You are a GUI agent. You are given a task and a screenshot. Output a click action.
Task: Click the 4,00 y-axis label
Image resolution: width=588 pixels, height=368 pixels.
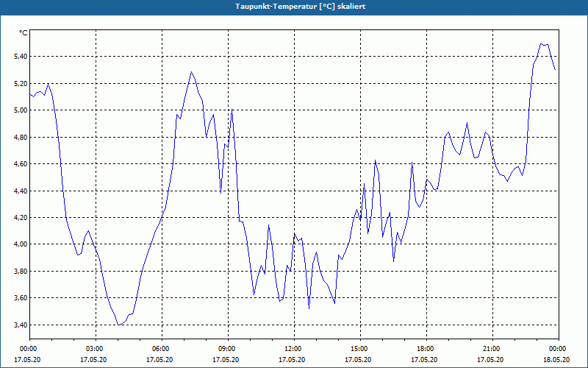coord(21,244)
